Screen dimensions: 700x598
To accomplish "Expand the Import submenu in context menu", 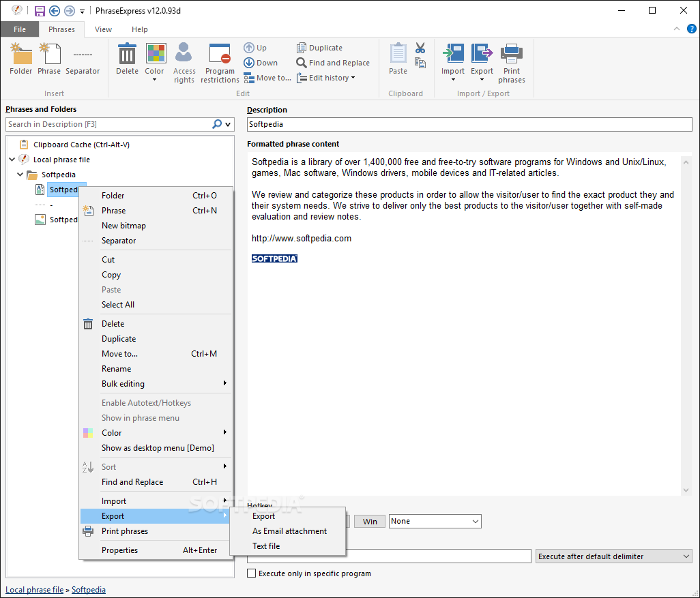I will [156, 501].
